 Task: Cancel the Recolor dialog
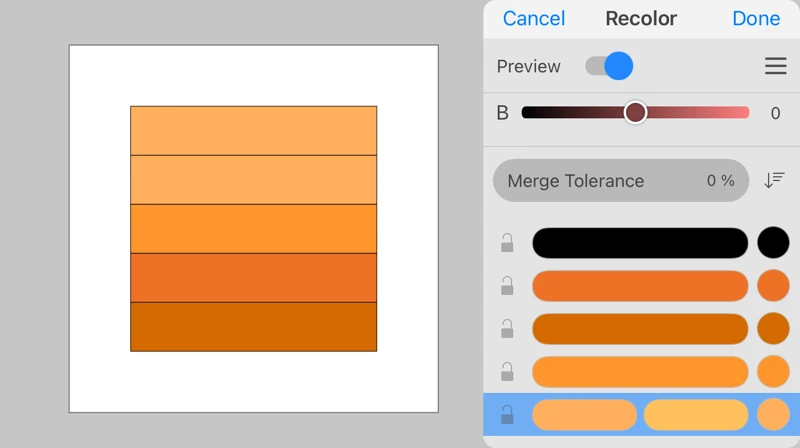(533, 18)
